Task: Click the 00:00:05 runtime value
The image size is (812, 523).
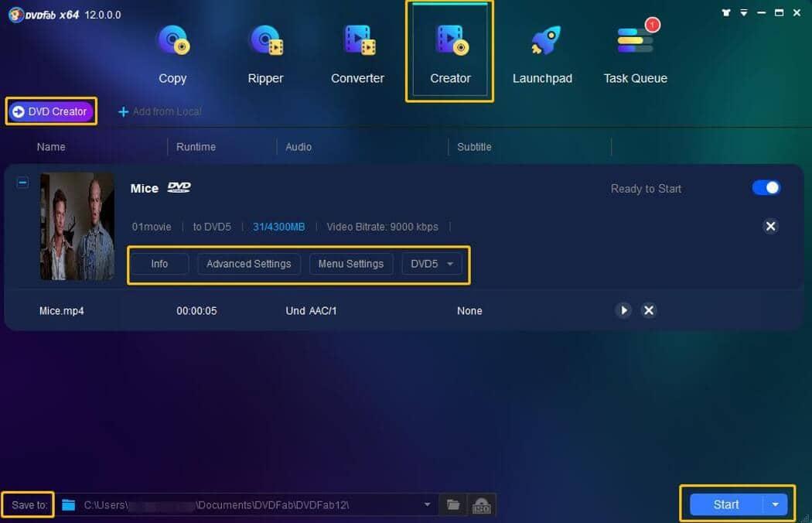Action: (196, 310)
